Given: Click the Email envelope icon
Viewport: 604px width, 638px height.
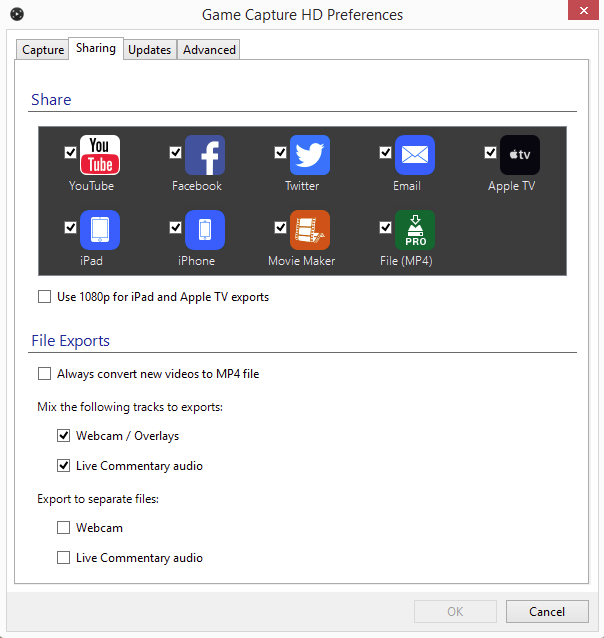Looking at the screenshot, I should coord(414,155).
